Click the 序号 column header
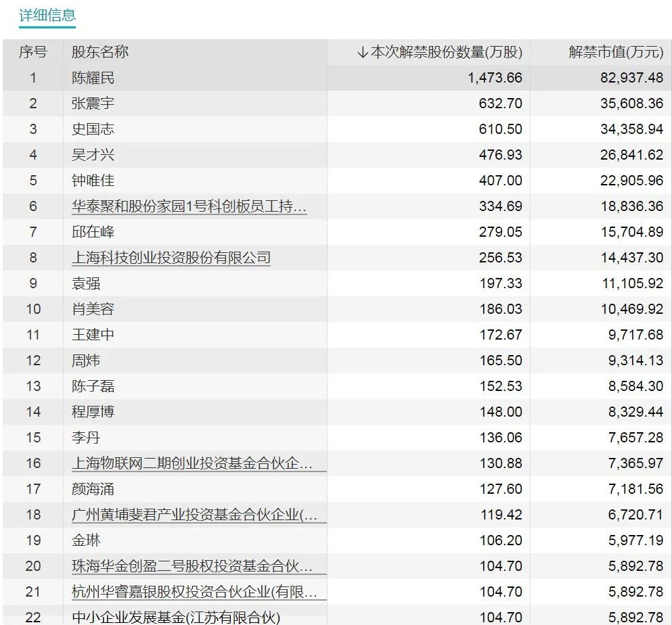 33,52
